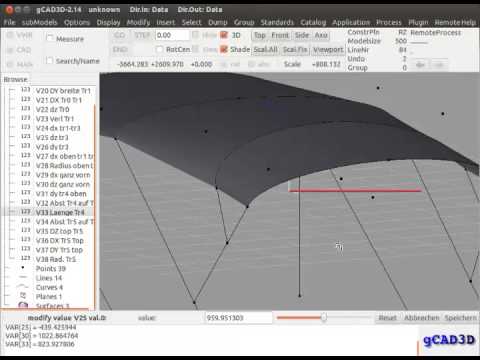Click the 123 icon beside V33 Laenge Tr4
480x360 pixels.
tap(26, 212)
